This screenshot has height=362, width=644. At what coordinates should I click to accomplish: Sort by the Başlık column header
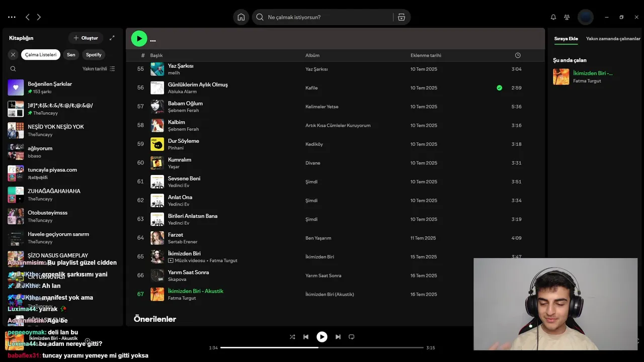tap(156, 55)
